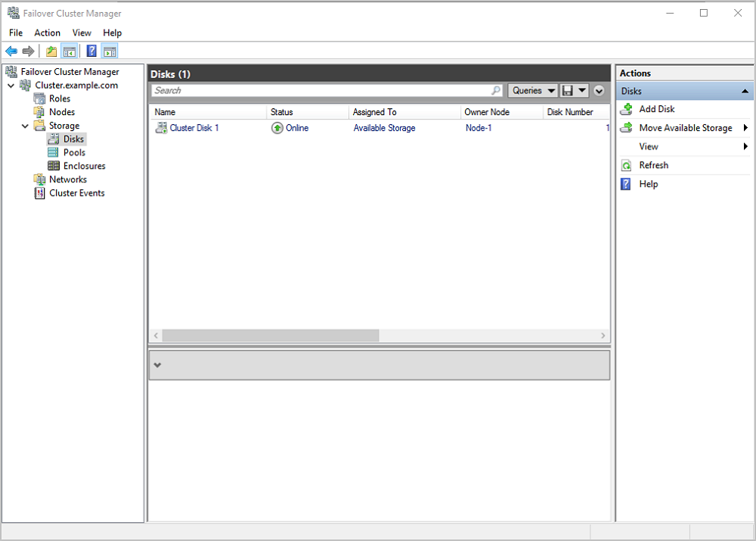Open the Queries dropdown
756x541 pixels.
533,90
